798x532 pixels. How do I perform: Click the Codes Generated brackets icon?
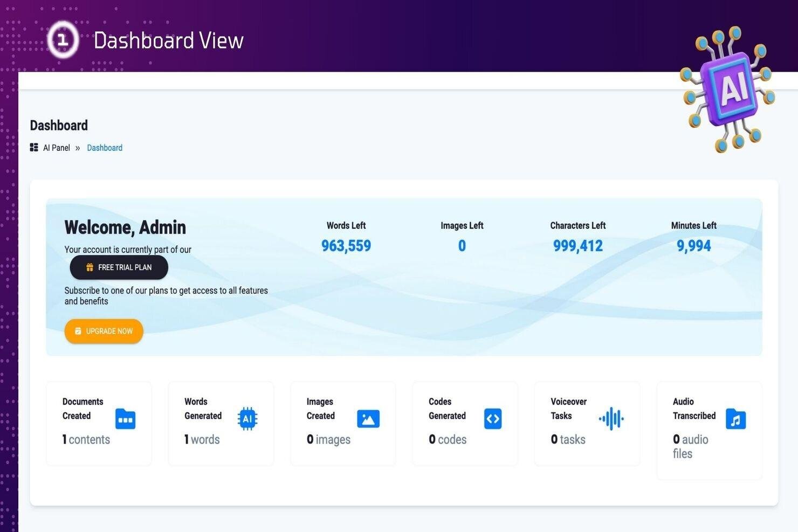(493, 419)
